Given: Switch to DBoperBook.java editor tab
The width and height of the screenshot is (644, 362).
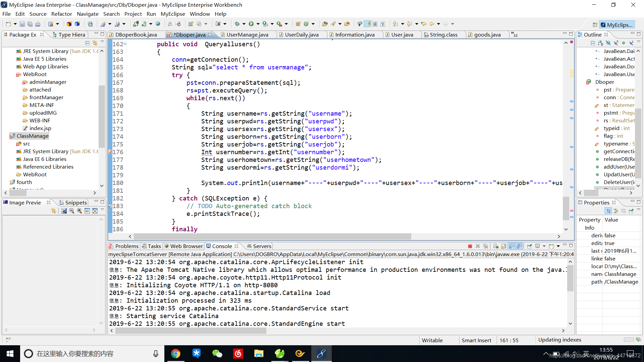Looking at the screenshot, I should click(x=136, y=35).
